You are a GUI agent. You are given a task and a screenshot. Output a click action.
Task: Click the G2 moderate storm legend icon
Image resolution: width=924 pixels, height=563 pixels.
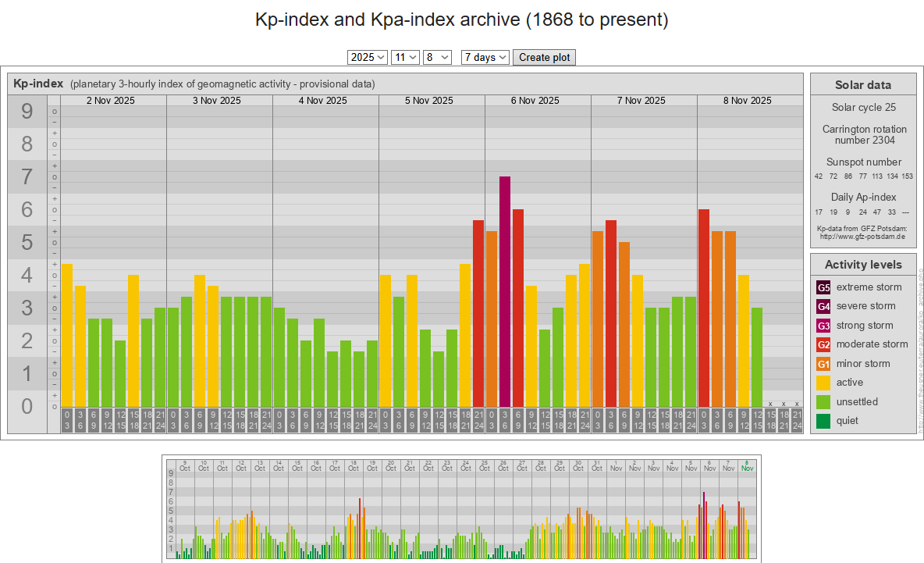click(x=823, y=345)
